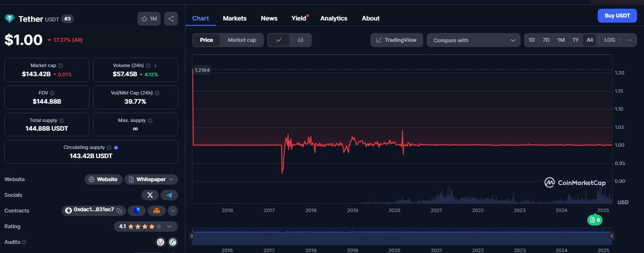
Task: Click the green events badge showing 6
Action: click(595, 220)
